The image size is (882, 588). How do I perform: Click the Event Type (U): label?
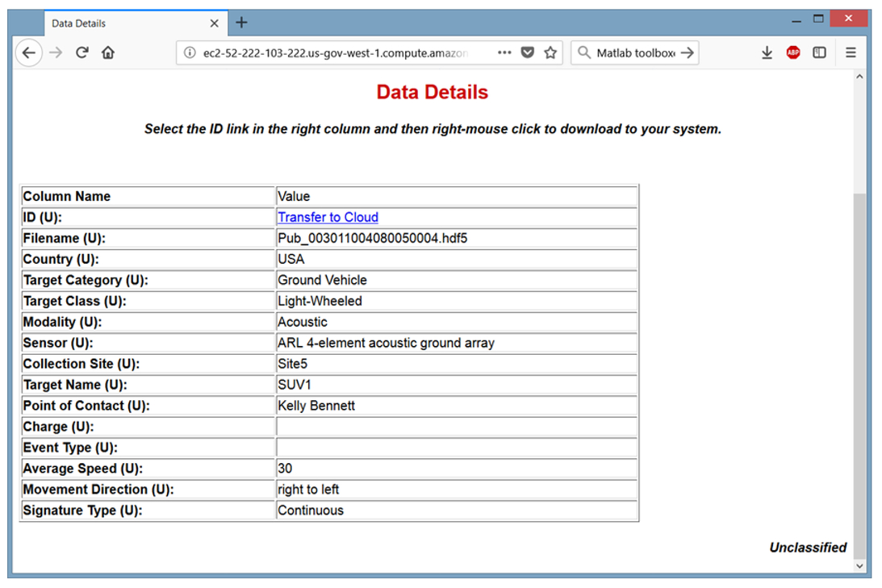[70, 448]
